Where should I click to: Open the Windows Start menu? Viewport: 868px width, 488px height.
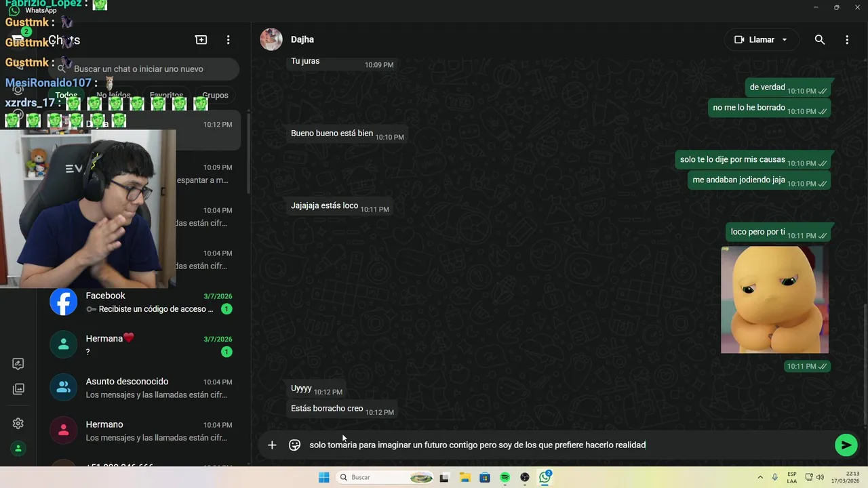[324, 477]
